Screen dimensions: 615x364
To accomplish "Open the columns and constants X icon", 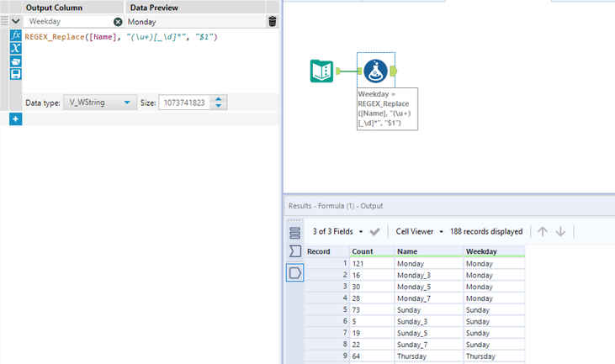I will 16,48.
